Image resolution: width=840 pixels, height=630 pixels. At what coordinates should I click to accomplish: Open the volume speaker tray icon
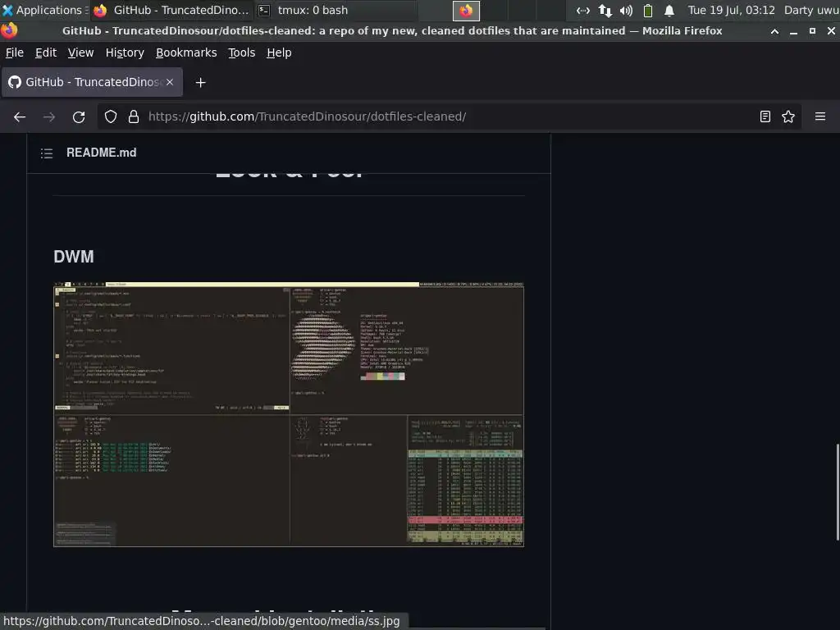[x=626, y=10]
